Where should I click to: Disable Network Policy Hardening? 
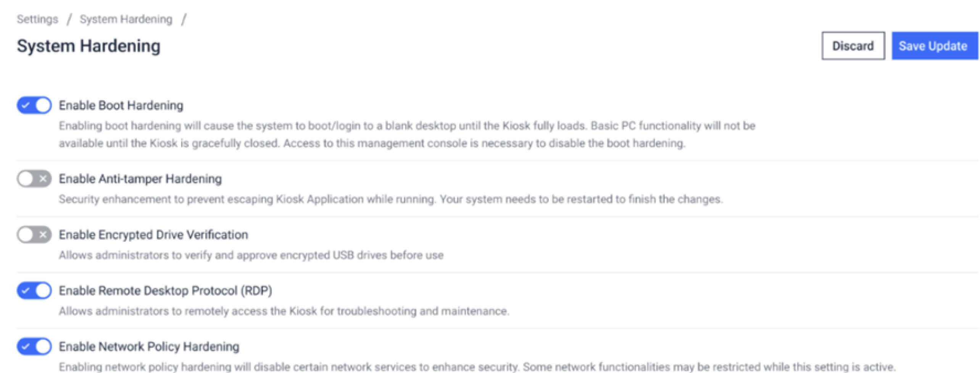34,347
